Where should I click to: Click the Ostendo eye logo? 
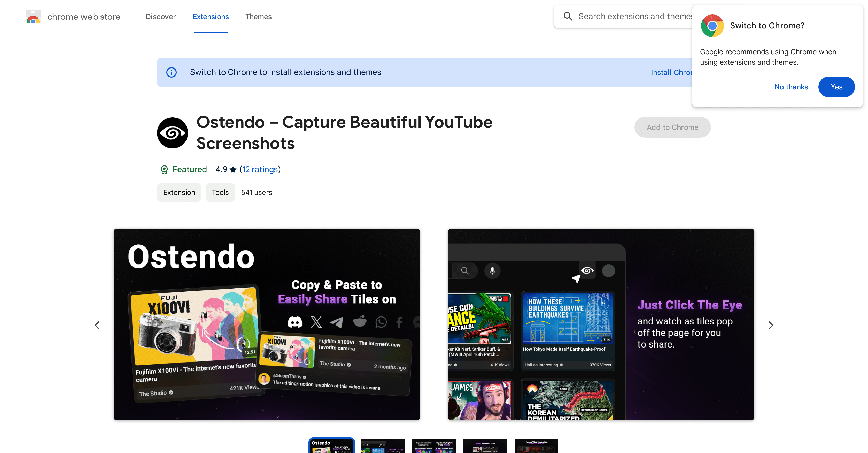point(172,133)
